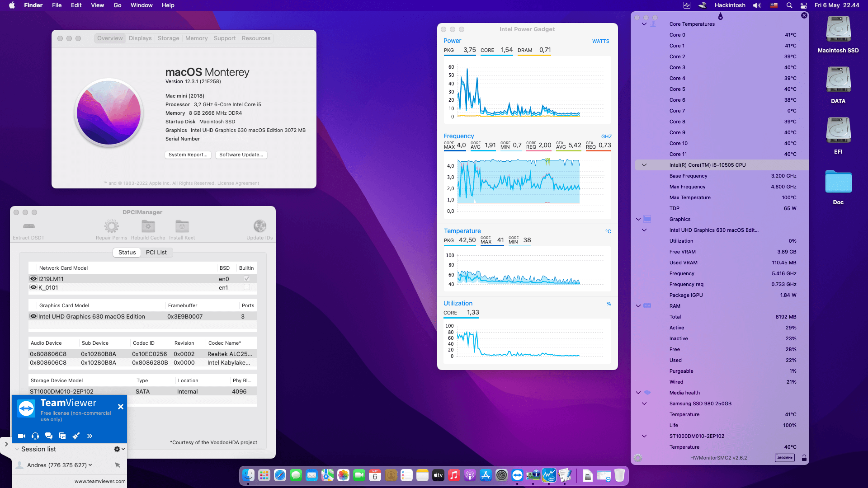868x488 pixels.
Task: Collapse the ST1000DM010-2EP102 item in HWMonitorSMC2
Action: tap(644, 436)
